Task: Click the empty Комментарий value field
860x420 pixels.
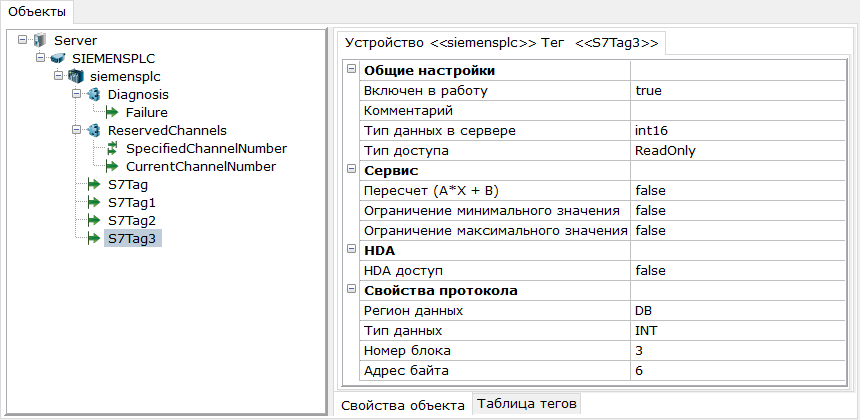Action: pyautogui.click(x=737, y=111)
